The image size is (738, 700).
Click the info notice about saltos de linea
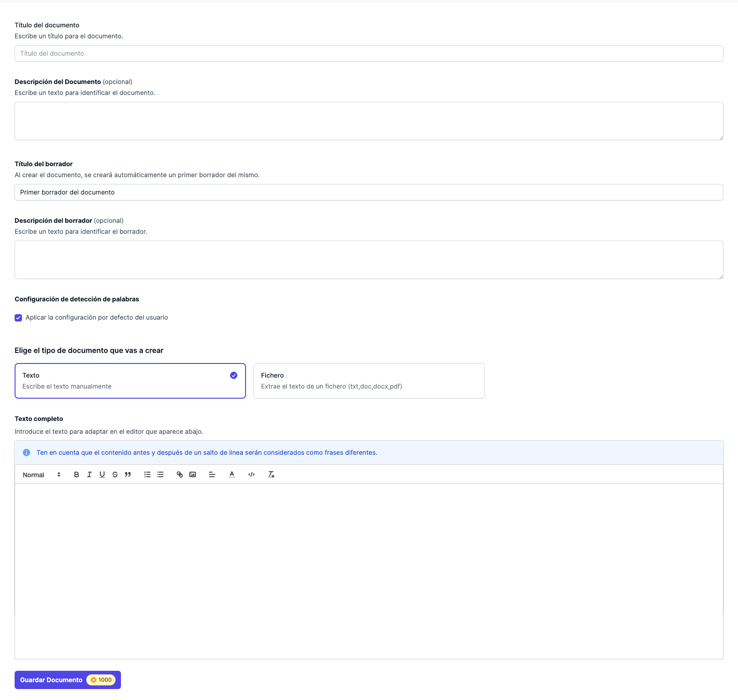point(207,453)
